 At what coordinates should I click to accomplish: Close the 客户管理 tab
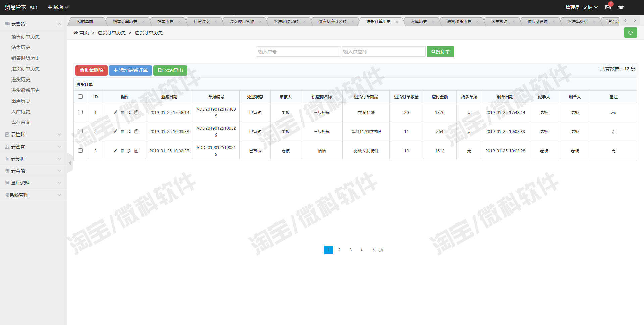(514, 22)
